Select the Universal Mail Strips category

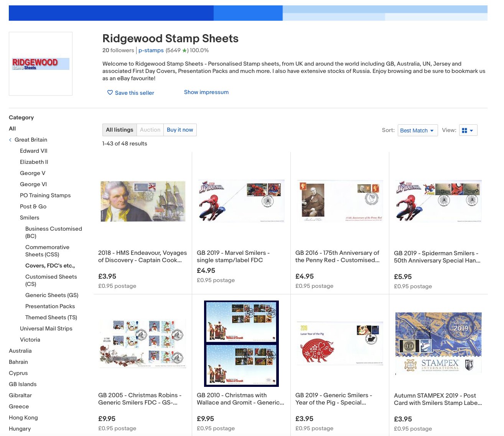[x=46, y=329]
